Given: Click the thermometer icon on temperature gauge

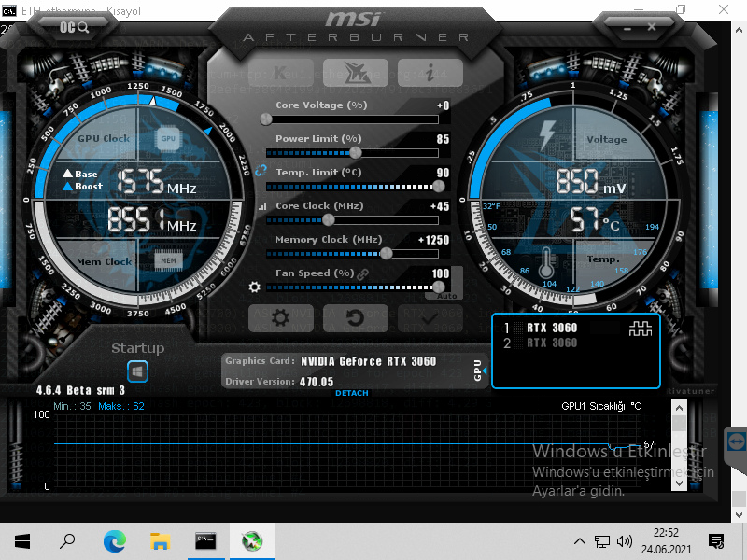Looking at the screenshot, I should [x=546, y=262].
